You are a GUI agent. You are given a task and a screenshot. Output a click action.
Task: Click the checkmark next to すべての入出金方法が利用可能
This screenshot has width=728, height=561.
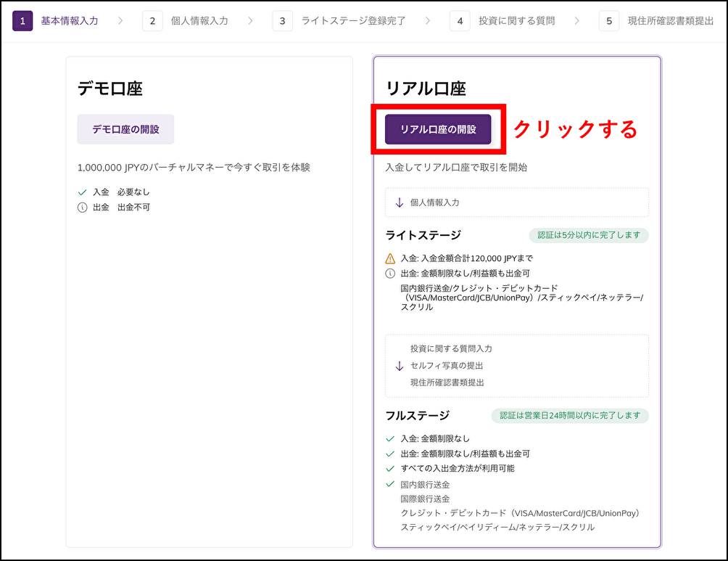(x=390, y=468)
